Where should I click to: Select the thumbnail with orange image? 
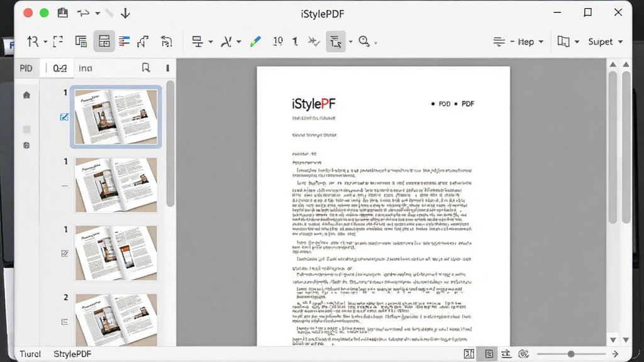[x=116, y=253]
